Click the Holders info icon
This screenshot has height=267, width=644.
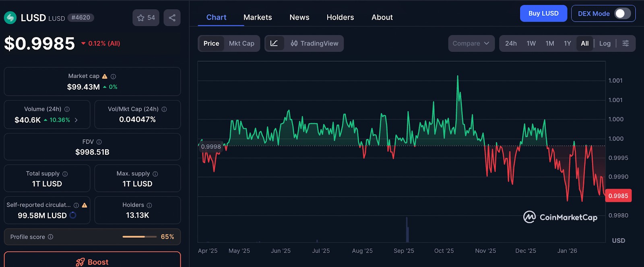click(x=149, y=205)
